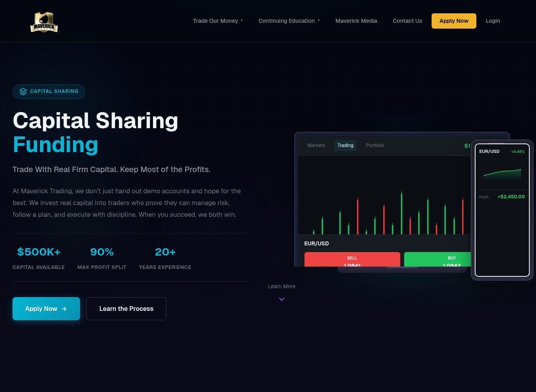
Task: Click the teal Apply Now hero button
Action: click(46, 309)
